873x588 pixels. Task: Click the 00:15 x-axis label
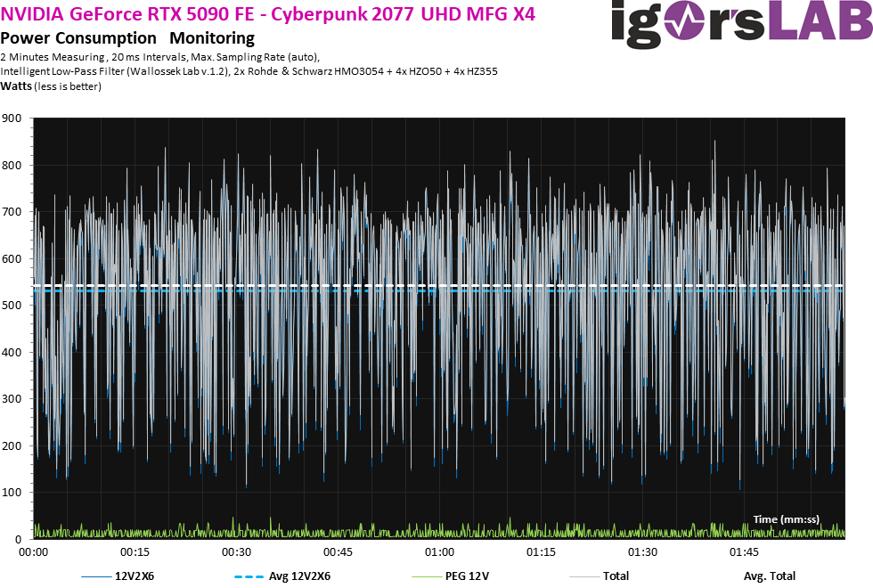tap(135, 552)
